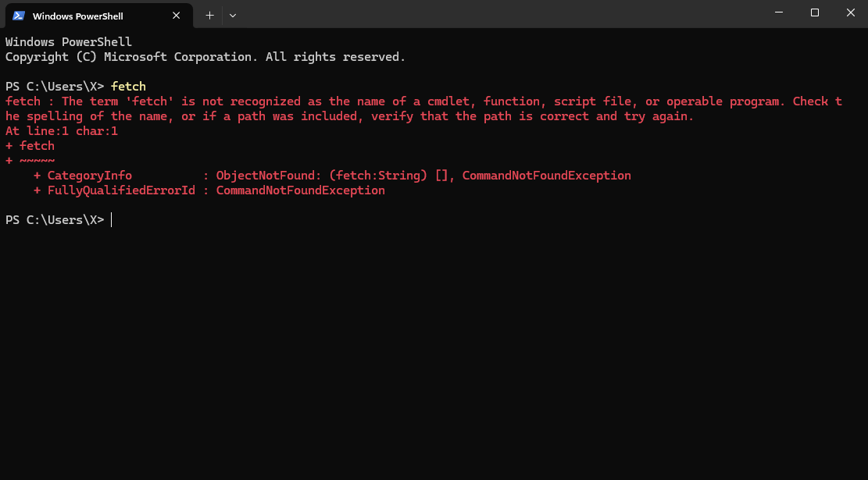This screenshot has width=868, height=480.
Task: Close the terminal window
Action: (850, 12)
